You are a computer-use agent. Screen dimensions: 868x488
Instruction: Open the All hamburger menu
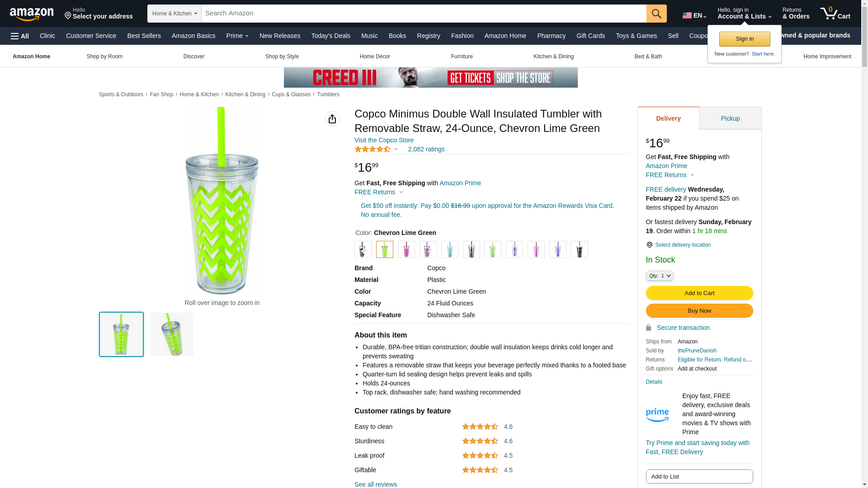click(20, 36)
